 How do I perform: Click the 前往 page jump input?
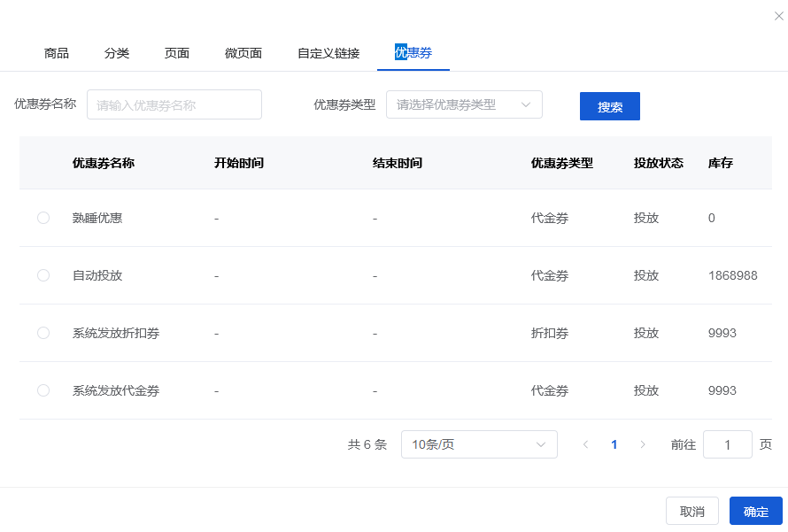pos(727,444)
